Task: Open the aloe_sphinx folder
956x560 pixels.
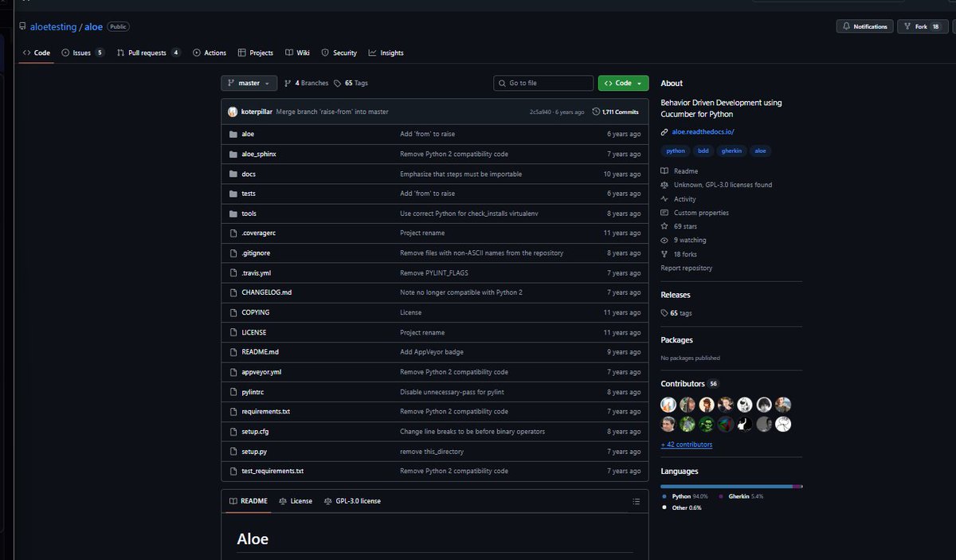Action: click(x=258, y=154)
